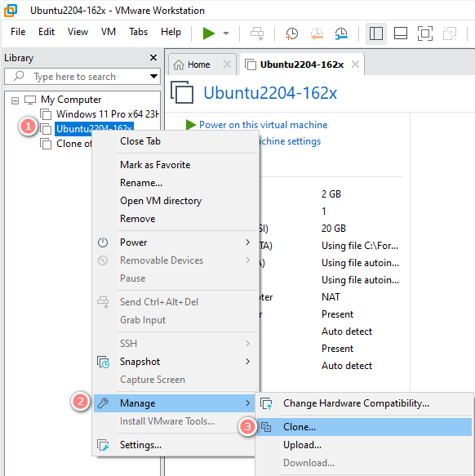Click Power on this virtual machine link
This screenshot has width=475, height=476.
tap(263, 125)
